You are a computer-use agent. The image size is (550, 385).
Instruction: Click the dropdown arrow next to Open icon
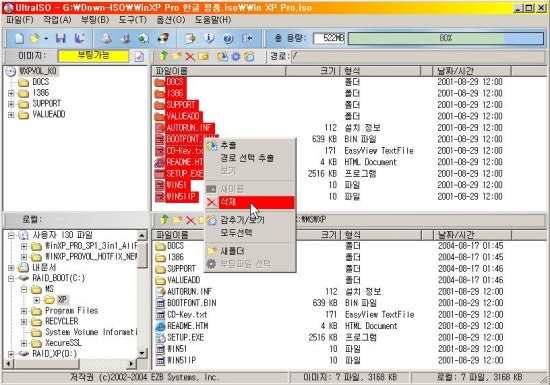pos(46,39)
